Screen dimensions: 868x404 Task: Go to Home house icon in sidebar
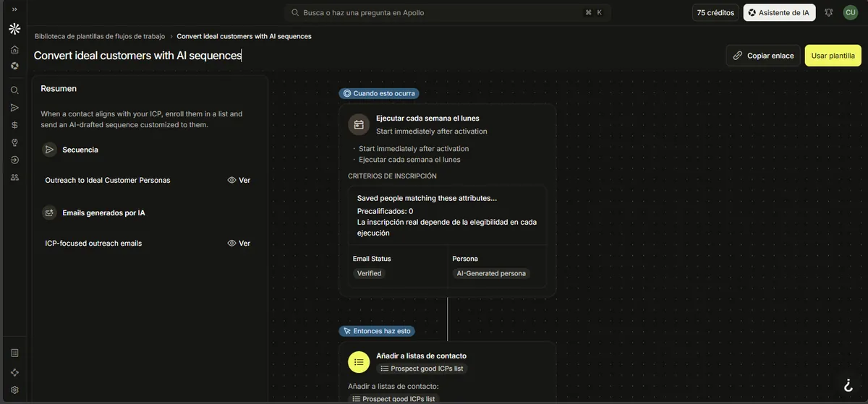(14, 50)
